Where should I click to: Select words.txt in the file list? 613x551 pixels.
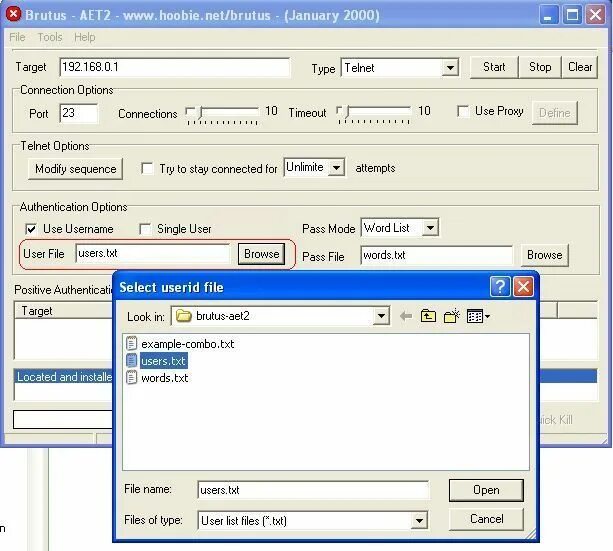tap(165, 378)
